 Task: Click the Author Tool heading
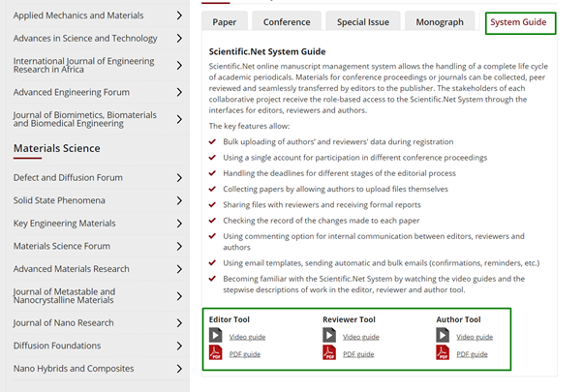pos(458,319)
